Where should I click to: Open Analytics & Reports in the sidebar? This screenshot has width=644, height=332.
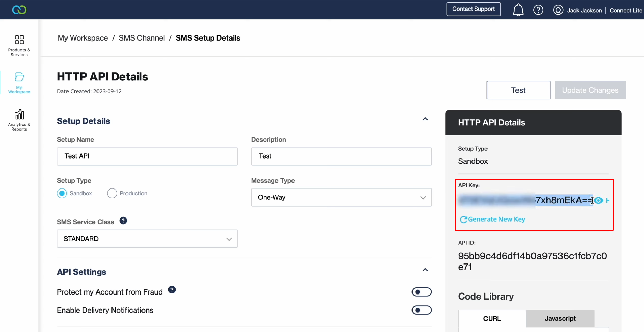point(19,120)
